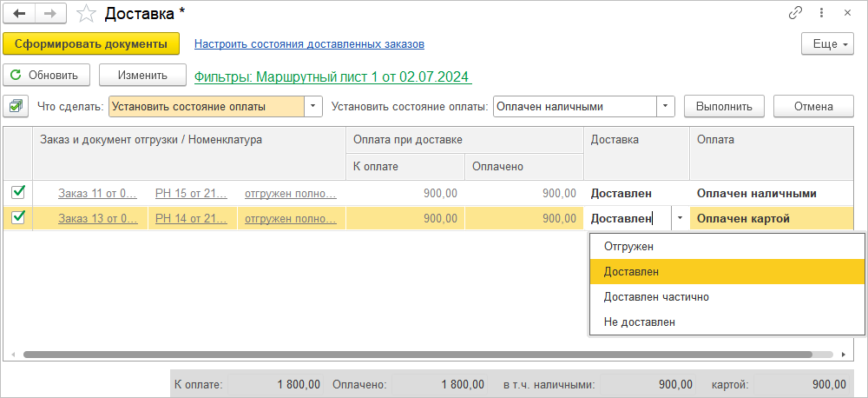
Task: Uncheck the Заказ 13 row checkbox
Action: tap(18, 218)
